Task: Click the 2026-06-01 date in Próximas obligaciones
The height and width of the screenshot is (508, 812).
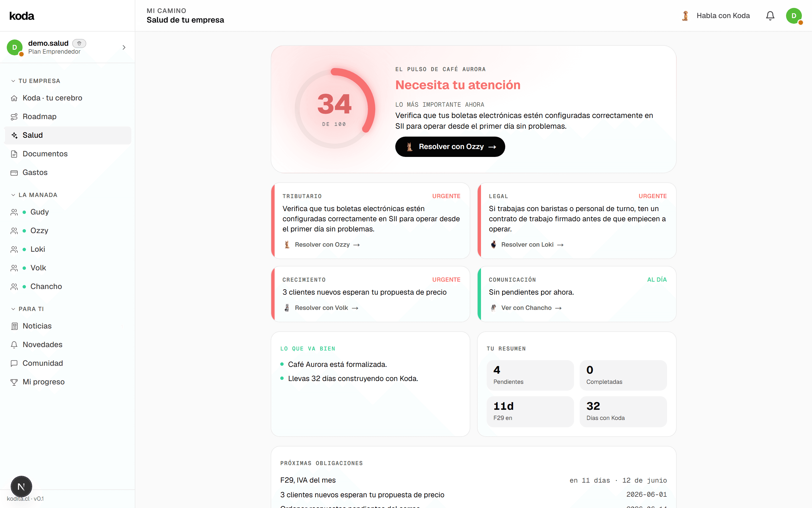Action: tap(646, 494)
